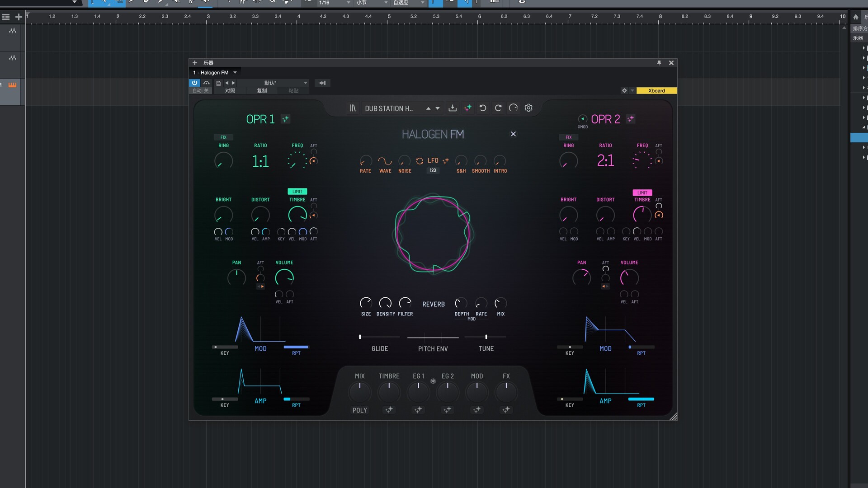
Task: Click the global randomize sparkle icon in preset bar
Action: (468, 108)
